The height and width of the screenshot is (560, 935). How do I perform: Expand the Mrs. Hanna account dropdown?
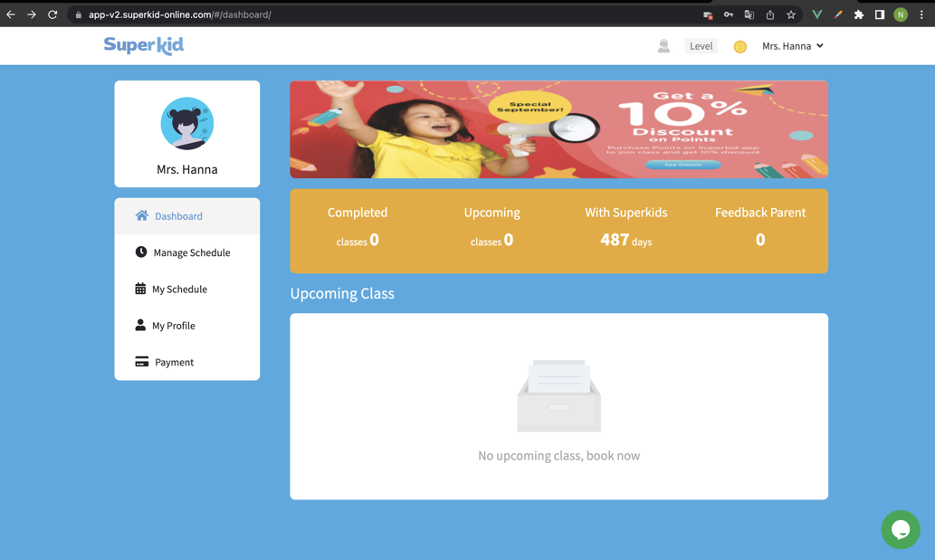(x=792, y=46)
